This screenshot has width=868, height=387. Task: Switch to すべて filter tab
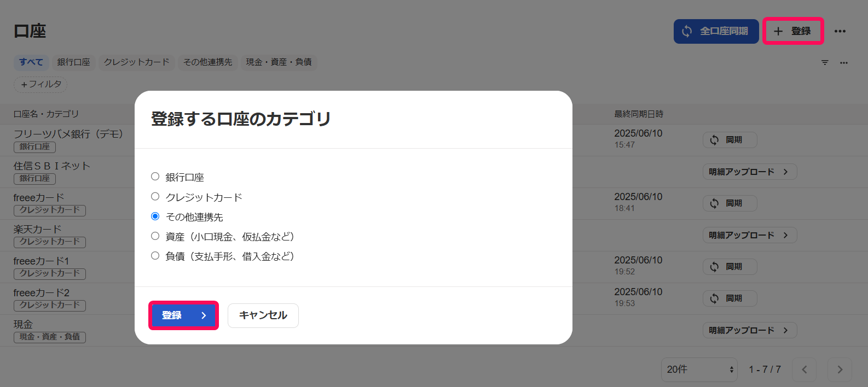tap(31, 62)
